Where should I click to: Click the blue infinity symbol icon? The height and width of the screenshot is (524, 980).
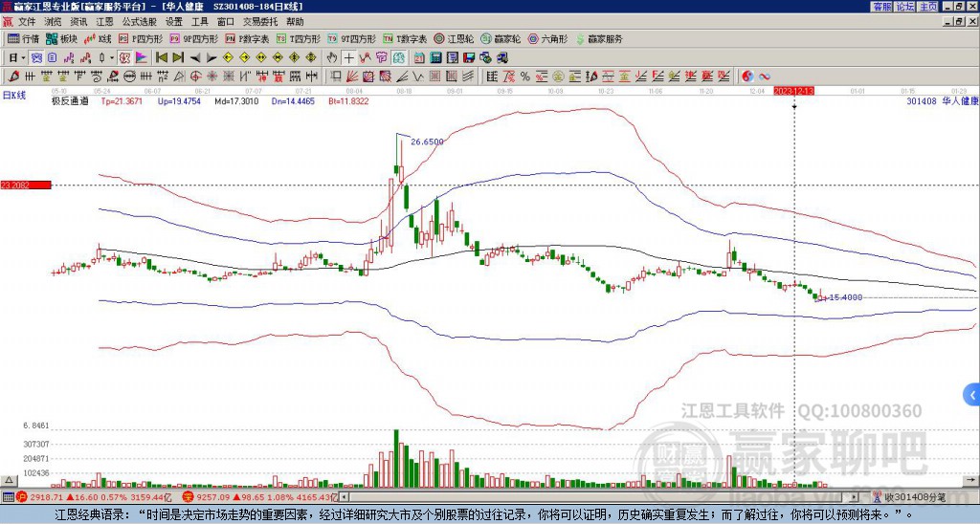765,76
